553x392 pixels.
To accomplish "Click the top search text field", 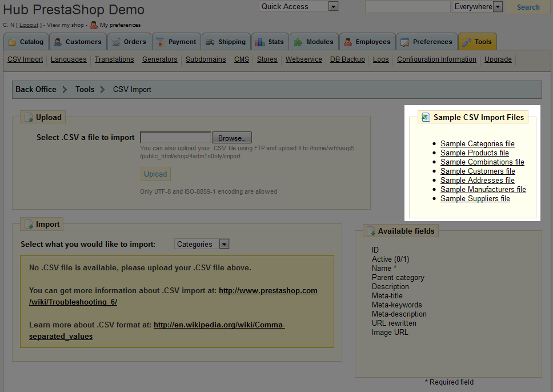I will [x=407, y=7].
